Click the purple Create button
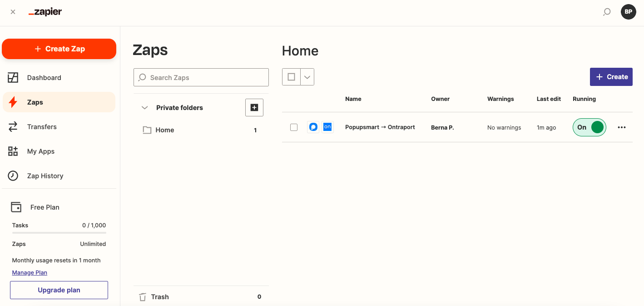644x306 pixels. pos(611,77)
